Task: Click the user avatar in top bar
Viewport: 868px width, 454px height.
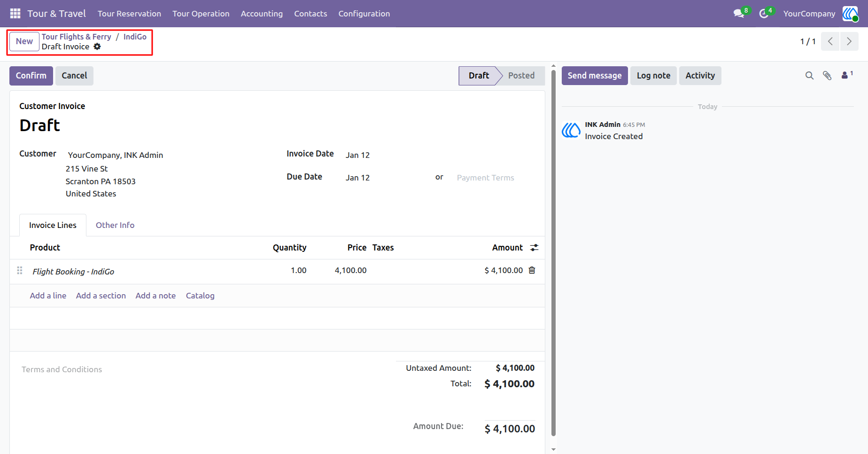Action: 850,14
